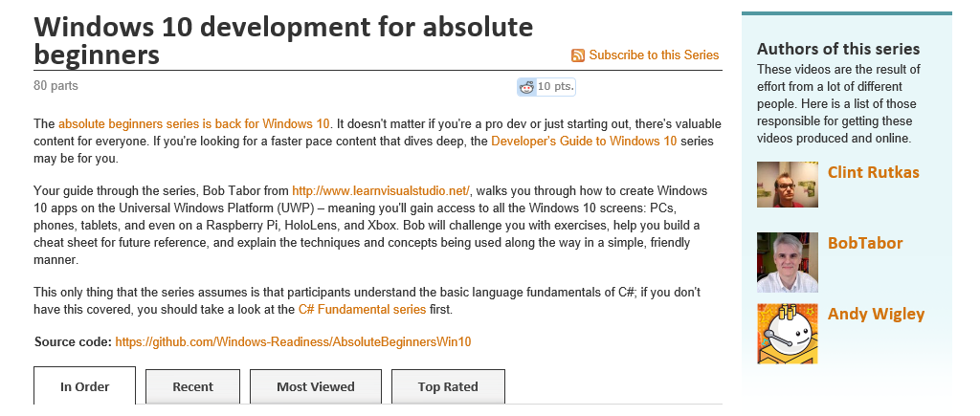Click Subscribe to this Series link
The height and width of the screenshot is (416, 980).
point(654,55)
